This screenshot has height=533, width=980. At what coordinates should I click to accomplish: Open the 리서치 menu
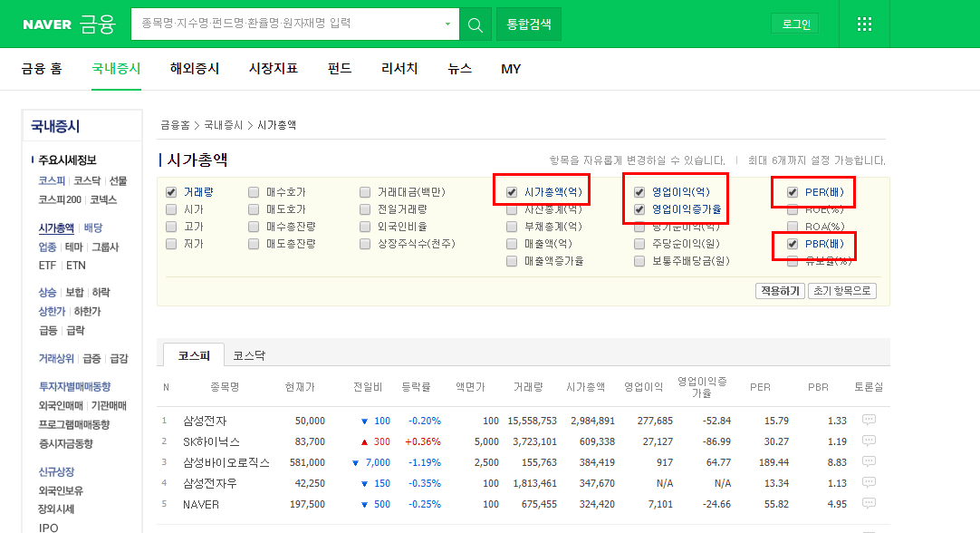click(399, 69)
